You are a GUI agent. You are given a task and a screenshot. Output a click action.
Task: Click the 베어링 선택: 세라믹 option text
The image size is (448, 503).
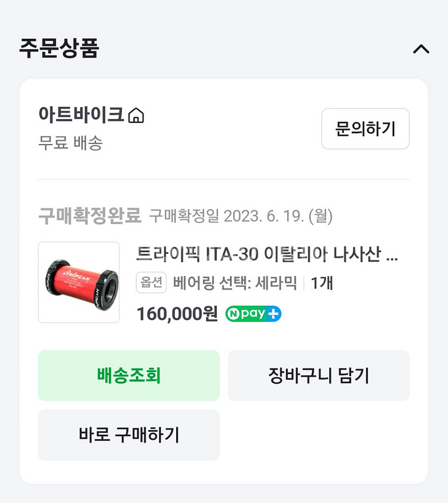tap(235, 283)
